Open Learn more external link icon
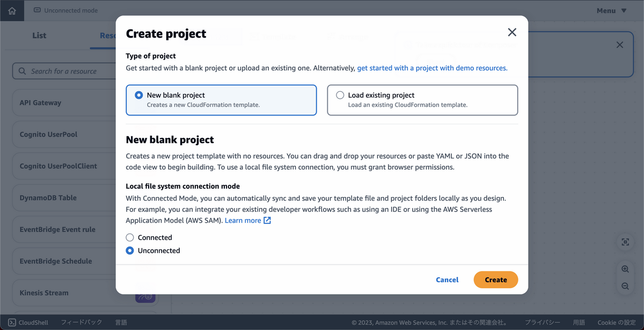The width and height of the screenshot is (644, 330). point(267,221)
